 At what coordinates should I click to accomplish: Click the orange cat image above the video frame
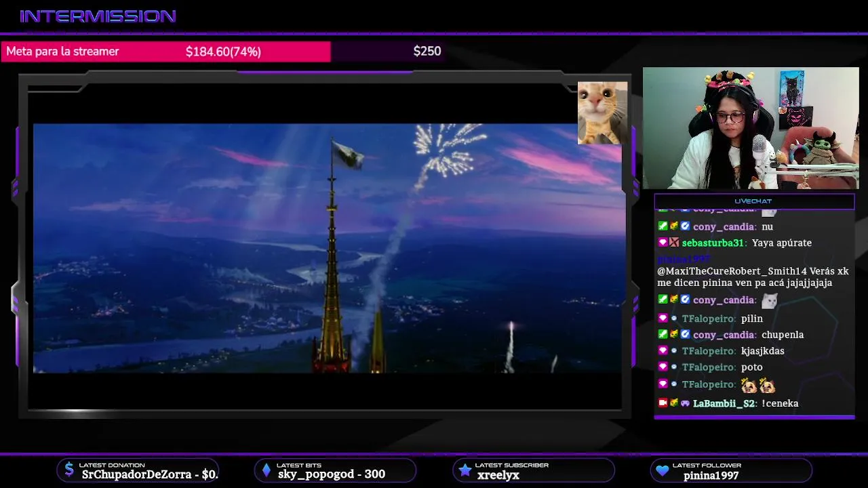click(602, 113)
